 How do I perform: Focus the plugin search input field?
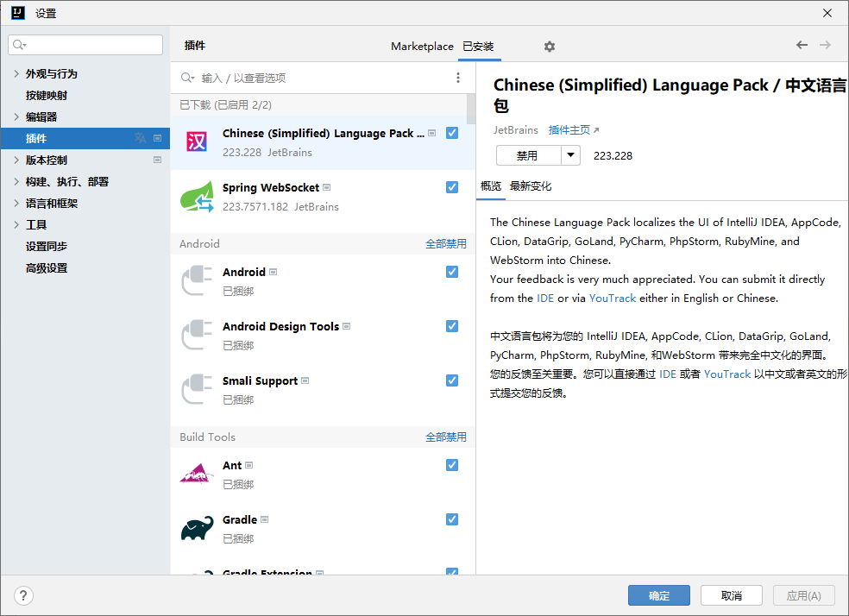(322, 78)
